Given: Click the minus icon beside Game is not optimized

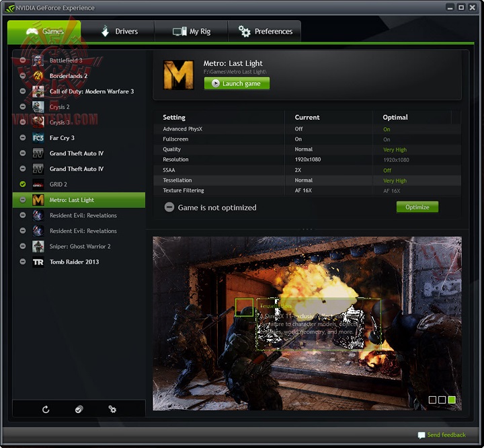Looking at the screenshot, I should pos(169,207).
